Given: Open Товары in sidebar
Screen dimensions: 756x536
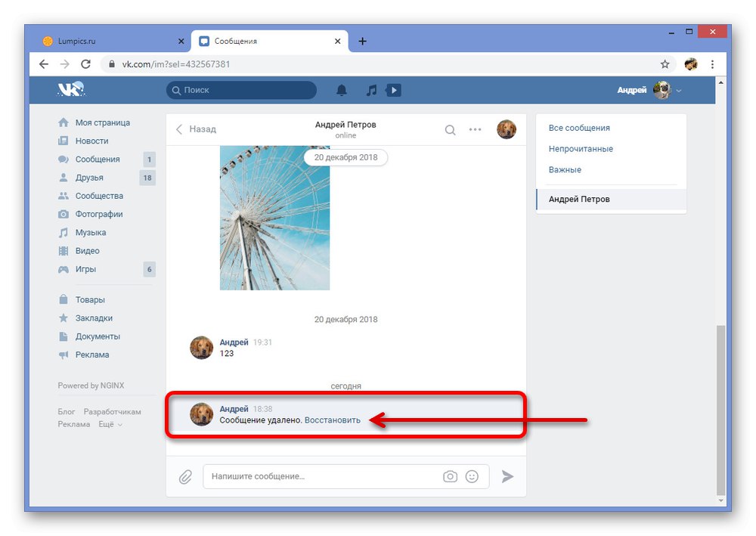Looking at the screenshot, I should point(90,300).
